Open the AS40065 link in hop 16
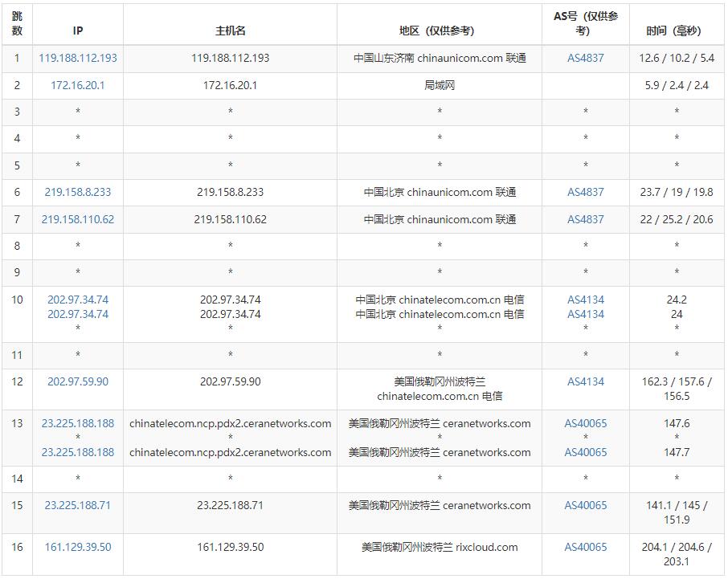The width and height of the screenshot is (728, 579). [586, 548]
